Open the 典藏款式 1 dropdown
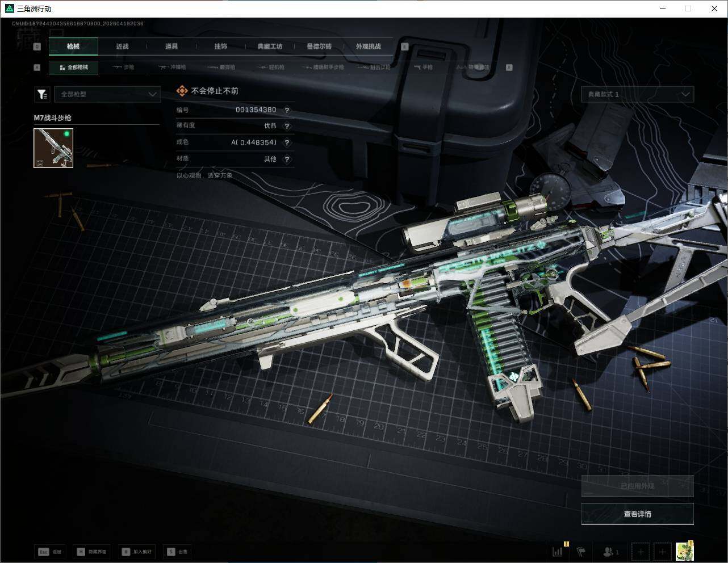Viewport: 728px width, 563px height. click(637, 94)
